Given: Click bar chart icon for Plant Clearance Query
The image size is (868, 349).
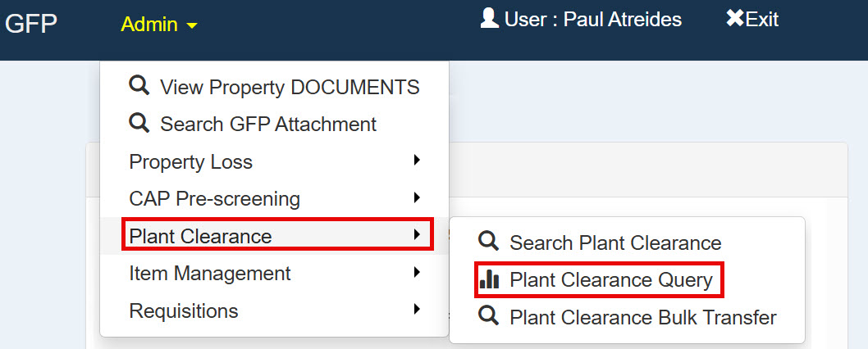Looking at the screenshot, I should point(489,279).
